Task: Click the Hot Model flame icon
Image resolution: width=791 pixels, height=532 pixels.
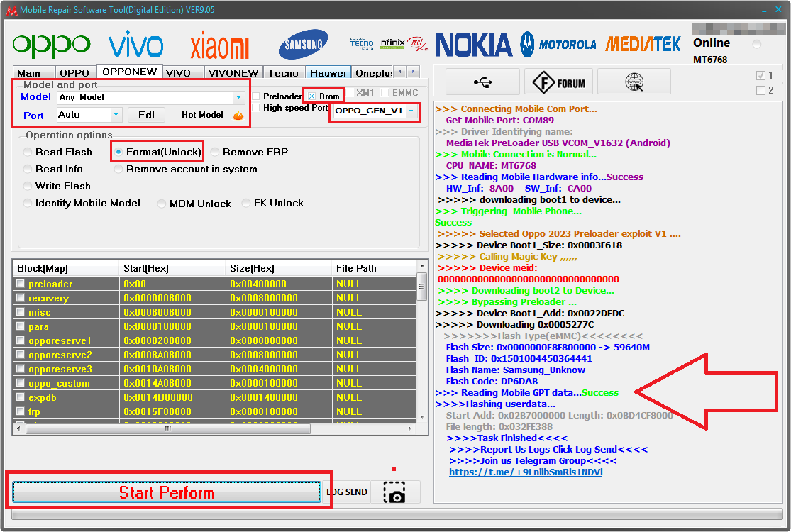Action: point(238,115)
